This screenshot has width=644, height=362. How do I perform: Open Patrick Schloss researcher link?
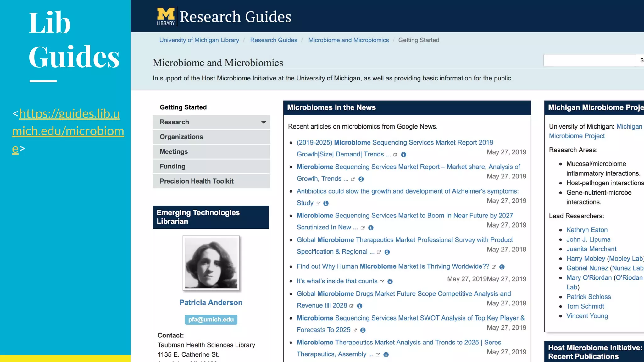coord(588,297)
